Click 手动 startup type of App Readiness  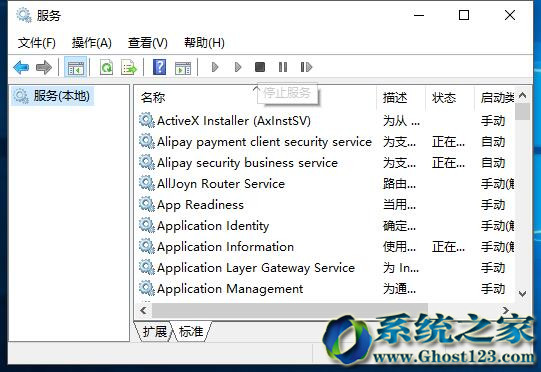(x=493, y=205)
